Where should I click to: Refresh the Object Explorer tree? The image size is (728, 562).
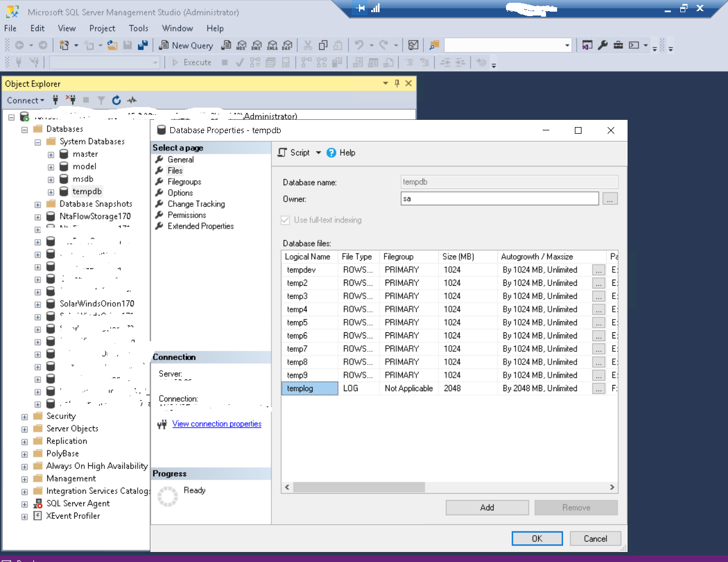(117, 100)
